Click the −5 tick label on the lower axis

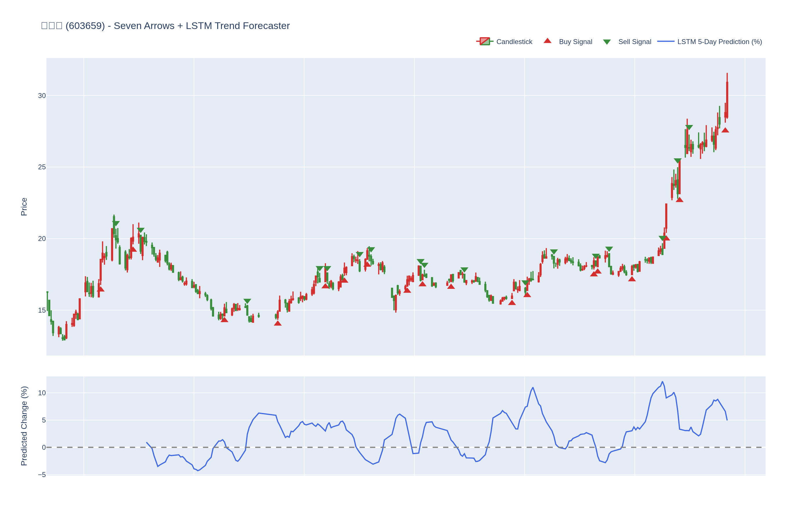42,475
